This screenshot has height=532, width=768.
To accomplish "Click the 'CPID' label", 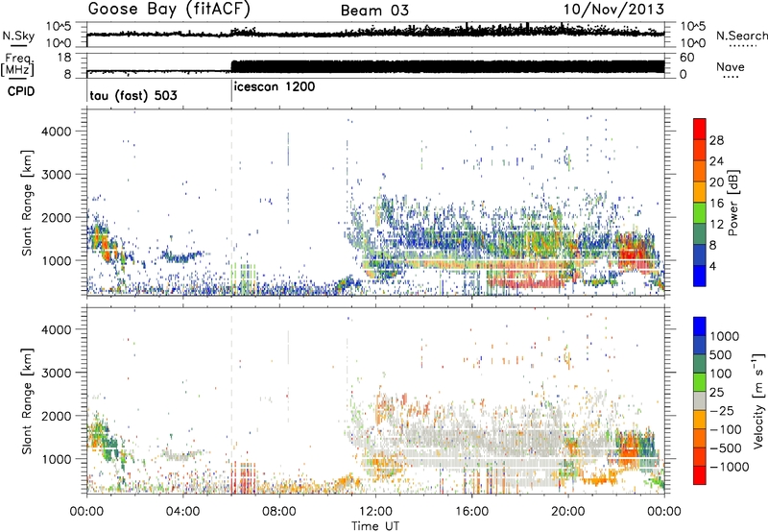I will pyautogui.click(x=21, y=91).
